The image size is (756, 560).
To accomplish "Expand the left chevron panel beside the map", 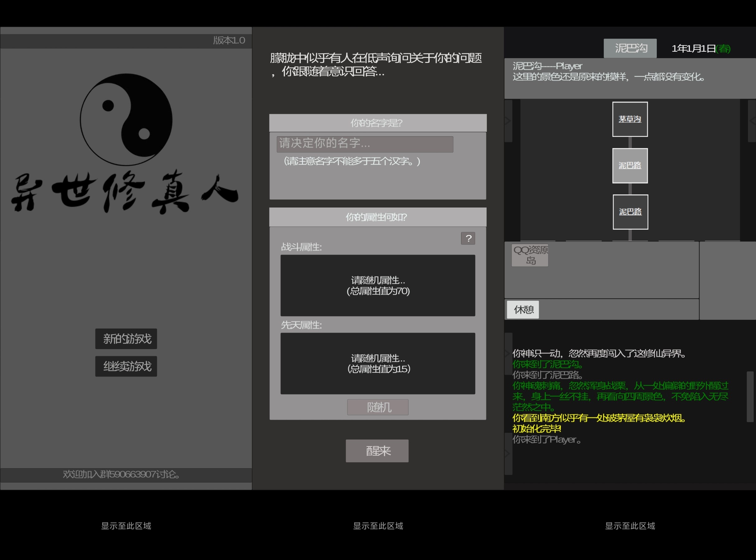I will (508, 121).
